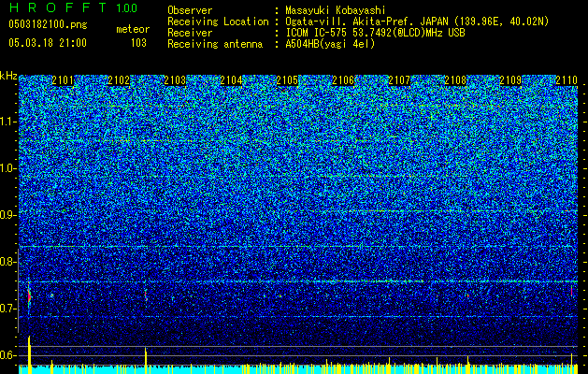Click the 0.9 kHz axis label
This screenshot has width=588, height=374.
pos(7,215)
